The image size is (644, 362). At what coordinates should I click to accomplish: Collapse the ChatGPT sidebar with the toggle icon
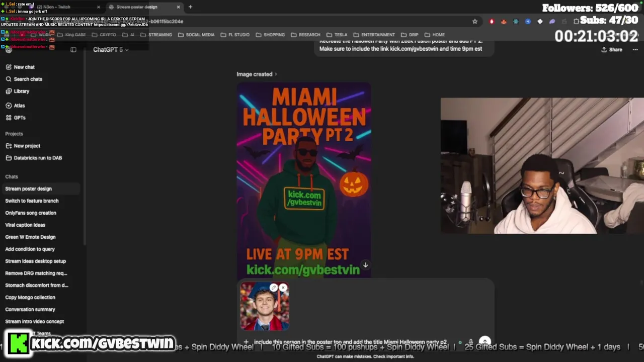(x=73, y=50)
